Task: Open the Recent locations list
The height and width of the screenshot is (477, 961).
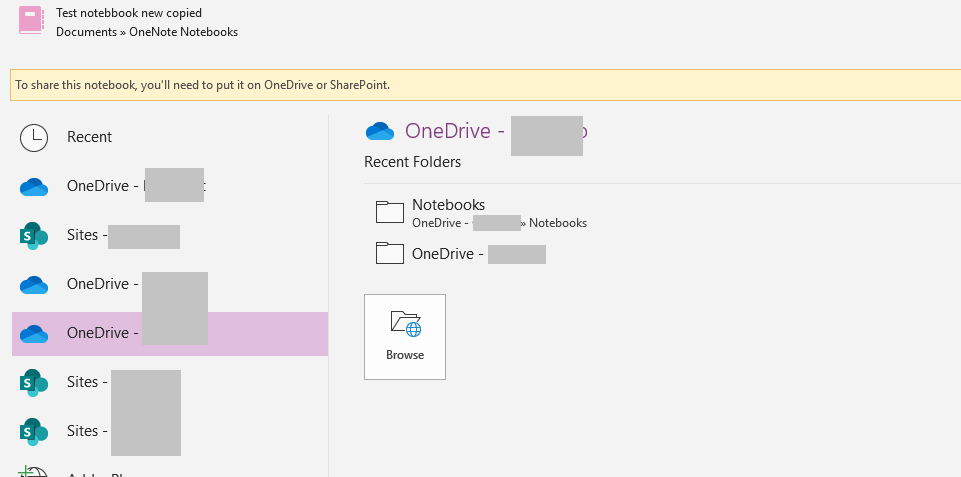Action: click(170, 137)
